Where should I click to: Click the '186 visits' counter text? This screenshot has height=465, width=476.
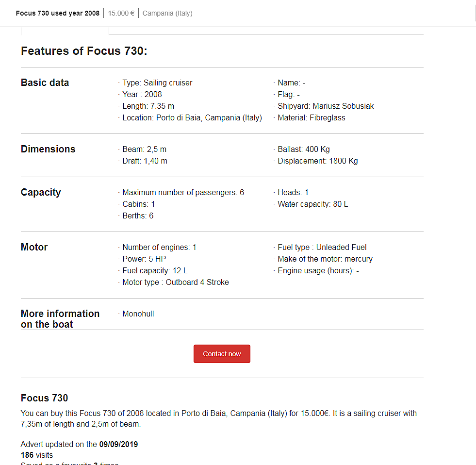[x=37, y=455]
